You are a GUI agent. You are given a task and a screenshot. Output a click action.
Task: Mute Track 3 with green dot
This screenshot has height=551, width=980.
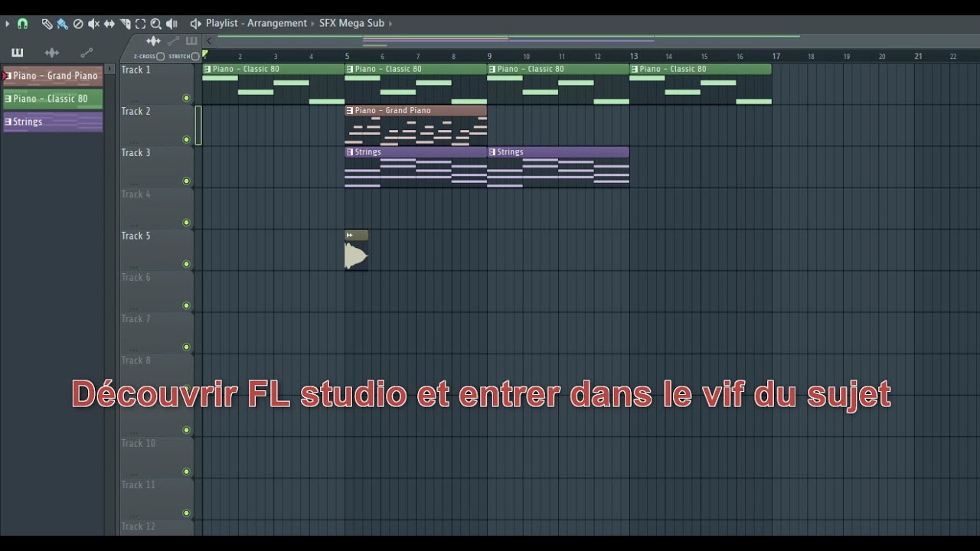(186, 181)
